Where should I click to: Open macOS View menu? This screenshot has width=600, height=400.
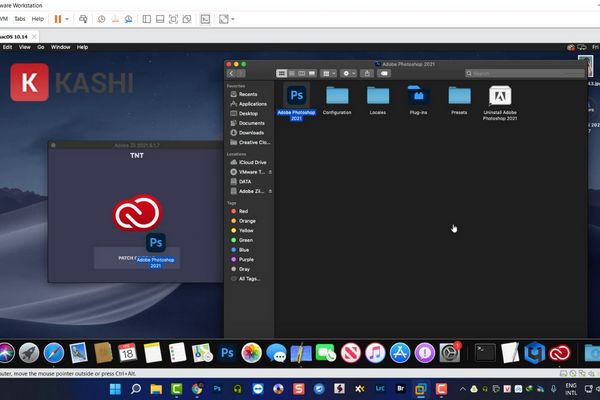pyautogui.click(x=24, y=47)
